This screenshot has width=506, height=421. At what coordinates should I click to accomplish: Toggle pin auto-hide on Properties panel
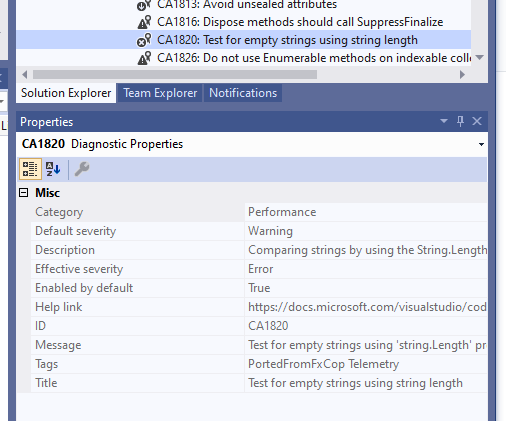click(460, 121)
